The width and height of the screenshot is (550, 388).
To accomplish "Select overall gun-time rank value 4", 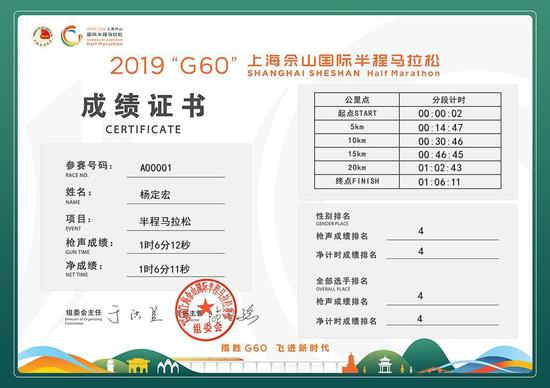I will [420, 296].
